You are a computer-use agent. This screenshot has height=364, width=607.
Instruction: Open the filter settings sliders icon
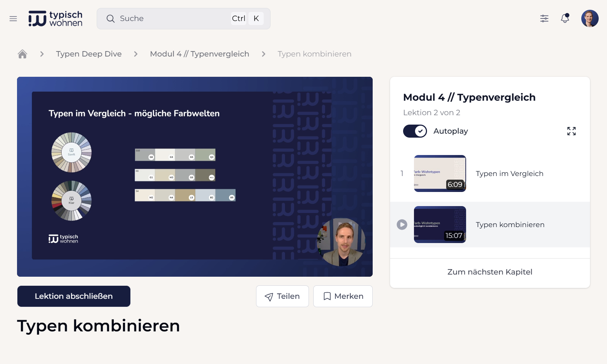(x=544, y=18)
